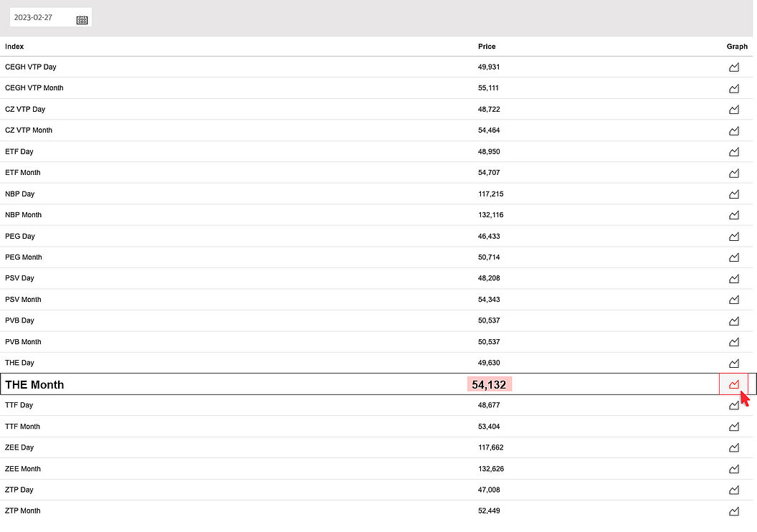Open graph for PVB Day
Viewport: 757px width, 532px height.
734,320
